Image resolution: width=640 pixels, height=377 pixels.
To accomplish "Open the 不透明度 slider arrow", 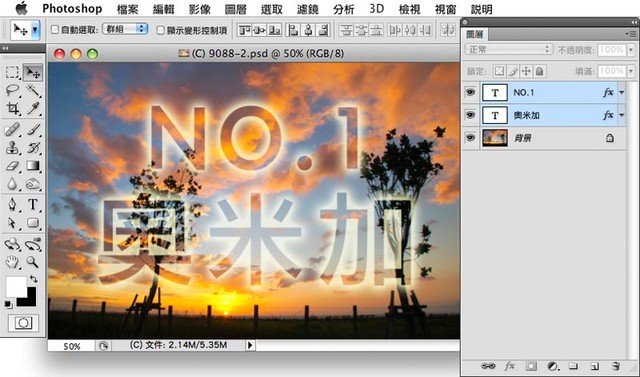I will [631, 50].
